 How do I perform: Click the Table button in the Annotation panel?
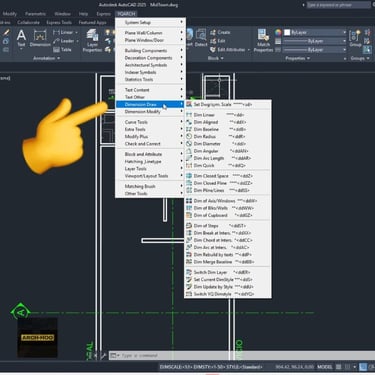pyautogui.click(x=62, y=50)
